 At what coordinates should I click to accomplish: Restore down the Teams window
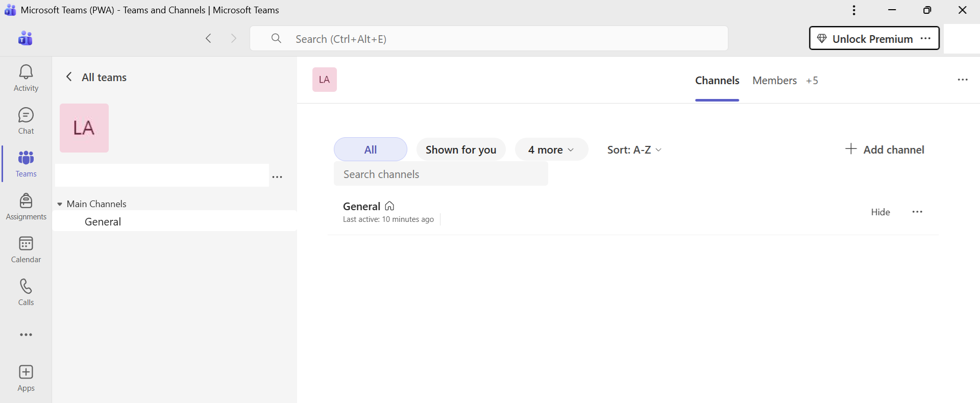[927, 10]
